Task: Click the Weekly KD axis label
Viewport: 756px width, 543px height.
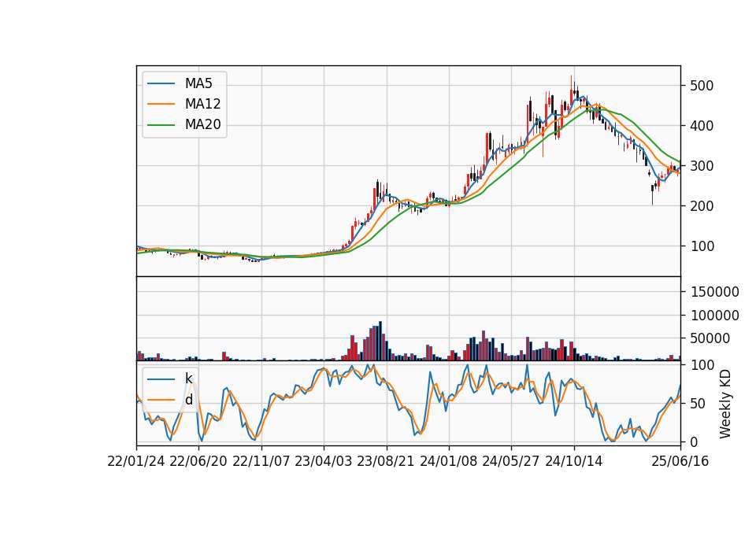Action: tap(725, 404)
